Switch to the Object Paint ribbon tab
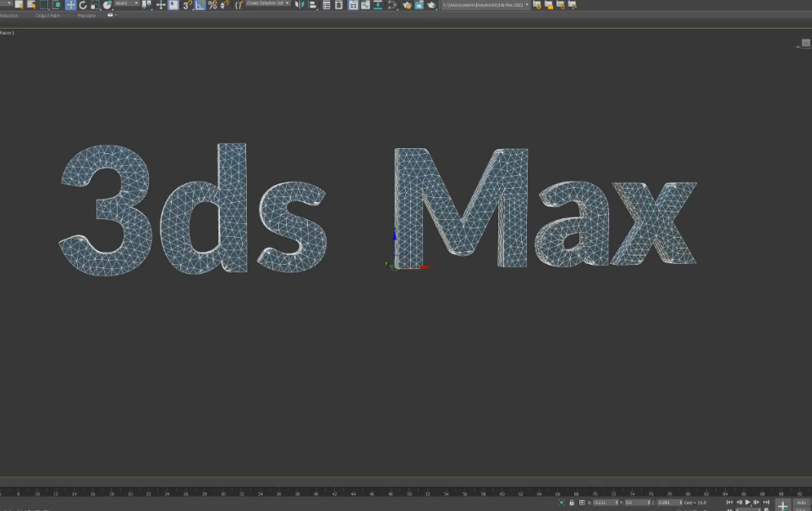This screenshot has height=511, width=812. (x=47, y=15)
